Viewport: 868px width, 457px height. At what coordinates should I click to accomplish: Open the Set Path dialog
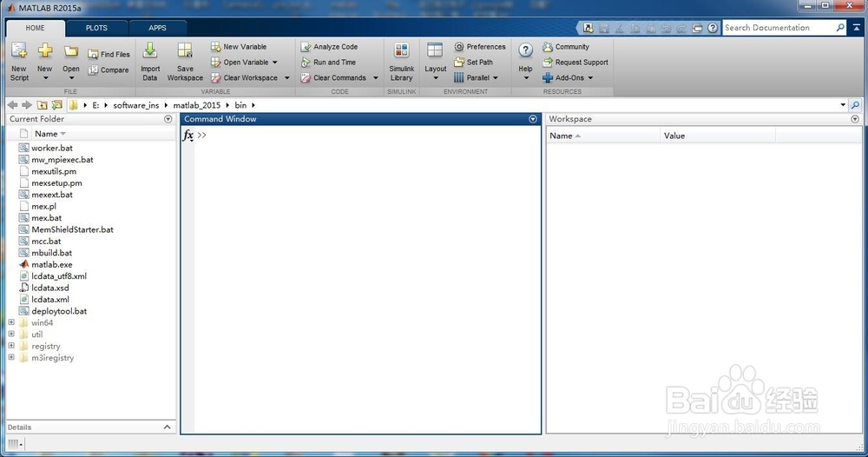473,62
